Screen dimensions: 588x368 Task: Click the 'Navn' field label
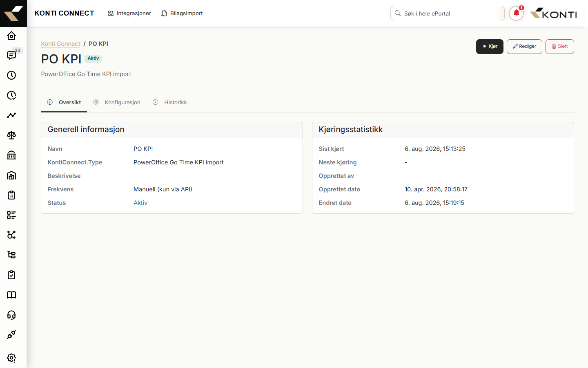[55, 149]
